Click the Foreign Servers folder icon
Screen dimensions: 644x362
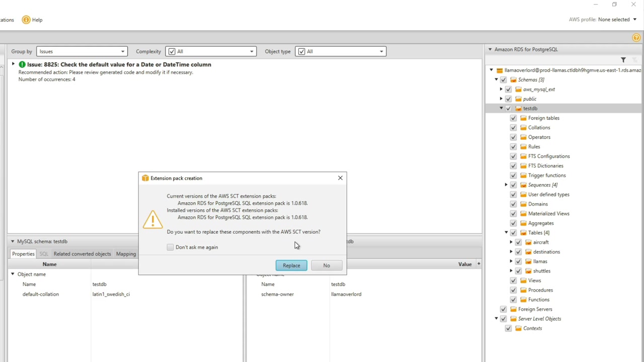513,309
